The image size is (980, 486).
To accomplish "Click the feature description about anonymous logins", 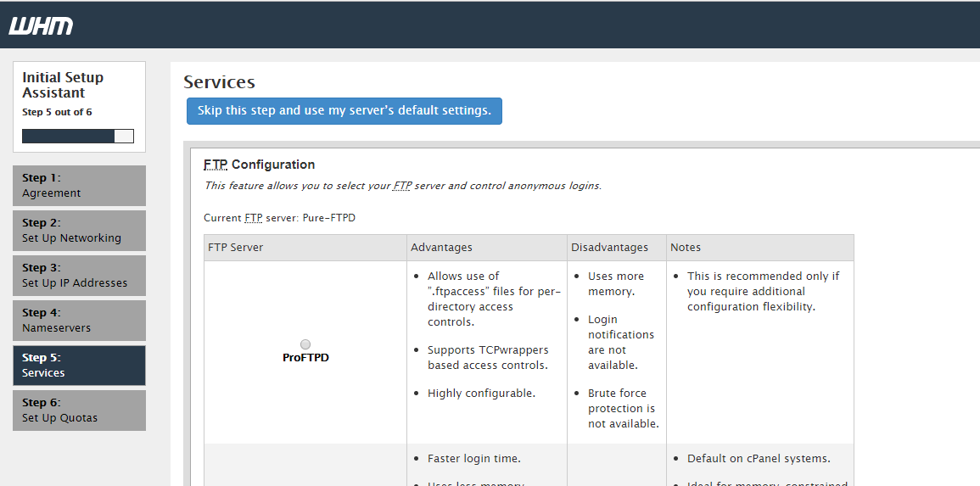I will pyautogui.click(x=402, y=186).
